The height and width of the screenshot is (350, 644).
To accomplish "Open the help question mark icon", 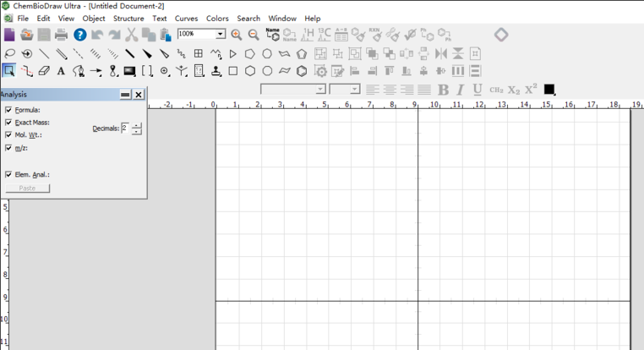I will pyautogui.click(x=79, y=35).
